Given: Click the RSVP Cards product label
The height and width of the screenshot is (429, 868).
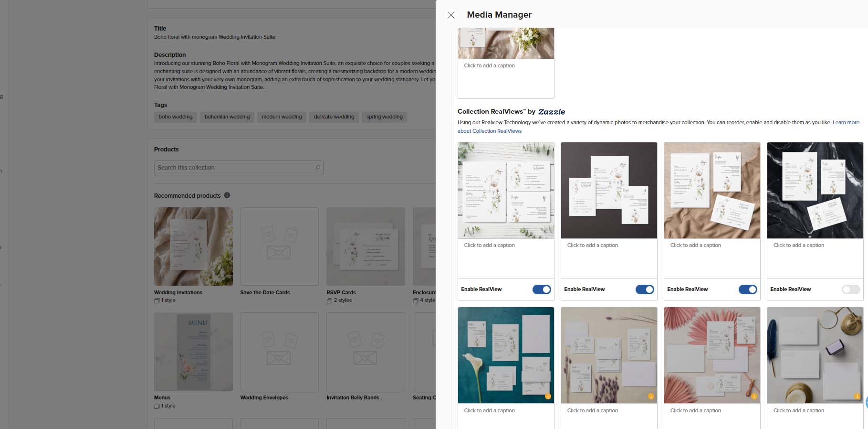Looking at the screenshot, I should [x=341, y=292].
